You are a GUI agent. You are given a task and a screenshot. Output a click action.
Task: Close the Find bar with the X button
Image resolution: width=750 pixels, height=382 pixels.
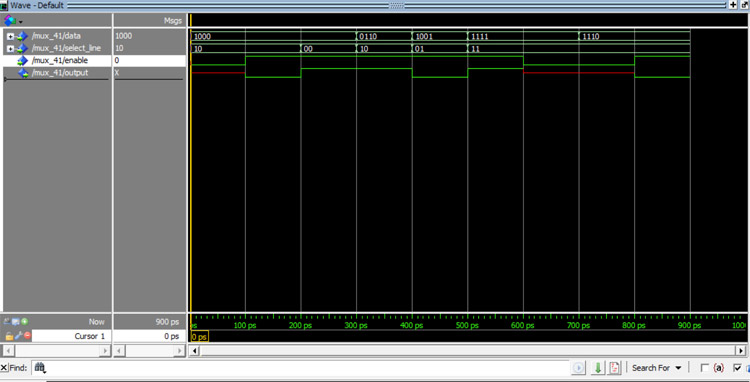4,368
